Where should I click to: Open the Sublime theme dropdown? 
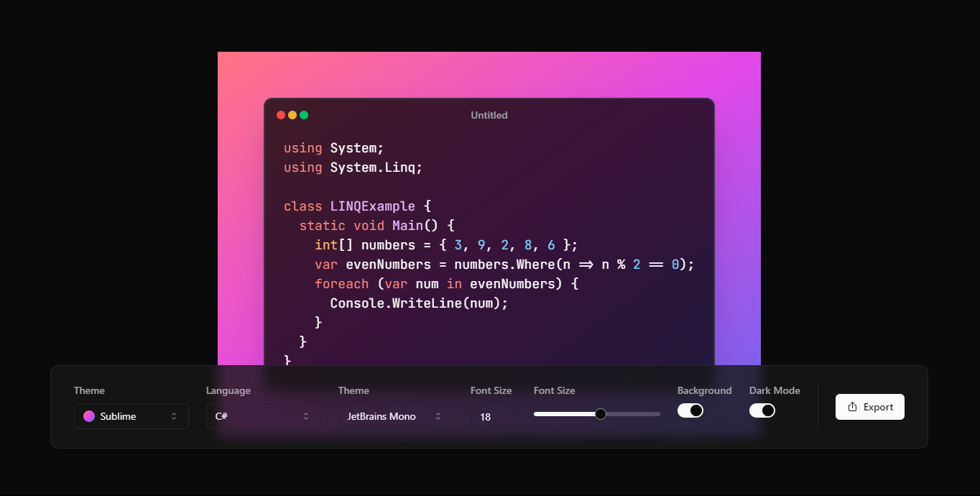point(131,415)
